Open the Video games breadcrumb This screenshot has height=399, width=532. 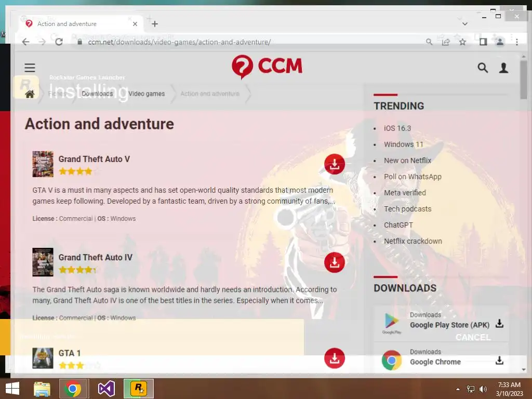pos(147,94)
